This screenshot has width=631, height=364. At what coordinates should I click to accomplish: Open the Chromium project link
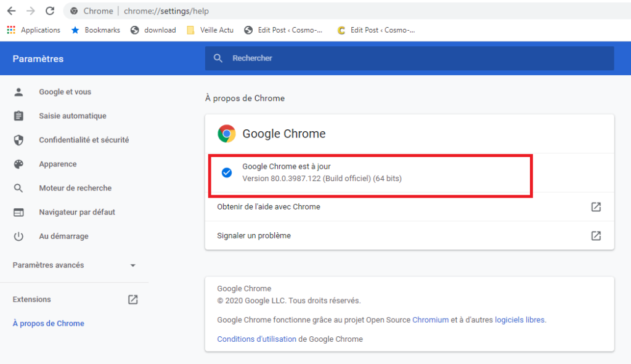430,320
